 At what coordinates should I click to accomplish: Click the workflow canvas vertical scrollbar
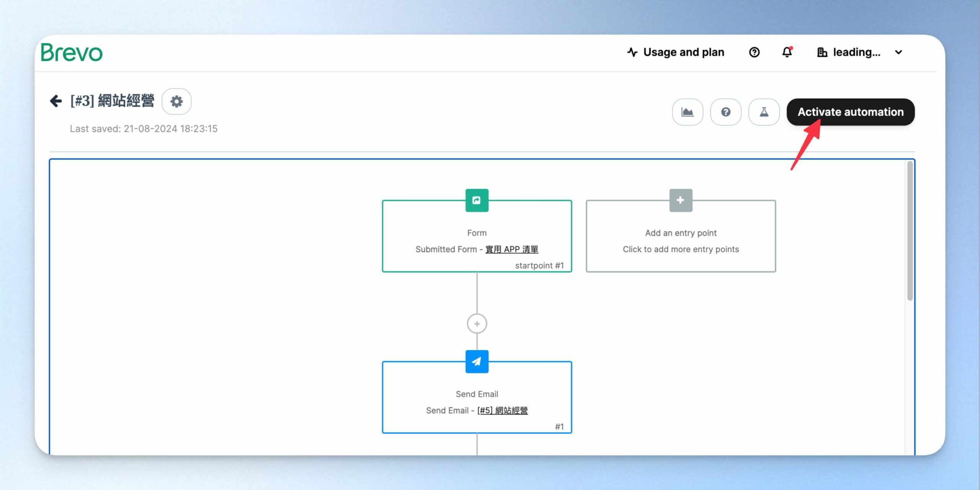(910, 231)
